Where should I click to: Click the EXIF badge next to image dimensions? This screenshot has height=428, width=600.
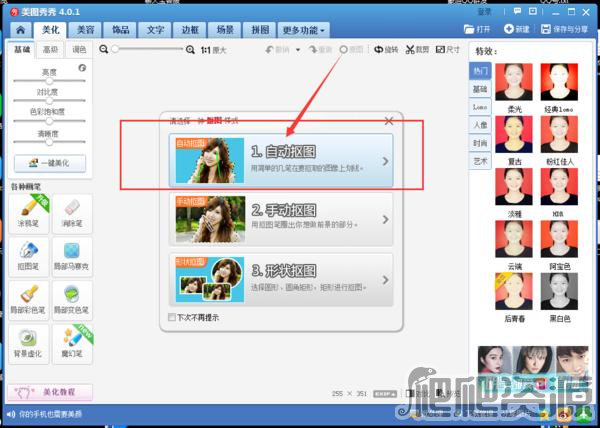385,394
